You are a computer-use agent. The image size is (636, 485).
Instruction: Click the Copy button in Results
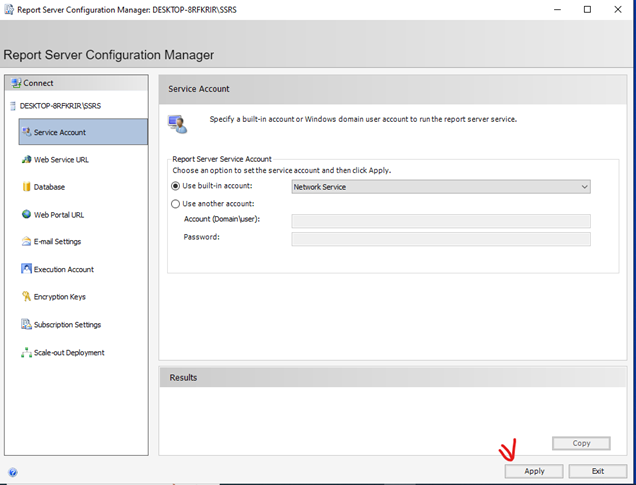click(x=581, y=443)
